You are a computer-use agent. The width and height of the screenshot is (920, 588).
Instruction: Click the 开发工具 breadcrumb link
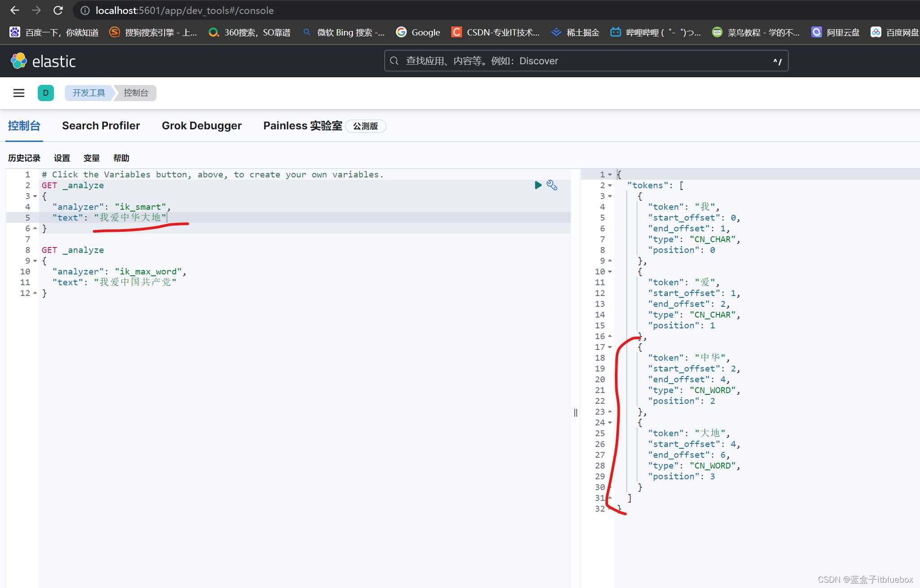click(89, 93)
